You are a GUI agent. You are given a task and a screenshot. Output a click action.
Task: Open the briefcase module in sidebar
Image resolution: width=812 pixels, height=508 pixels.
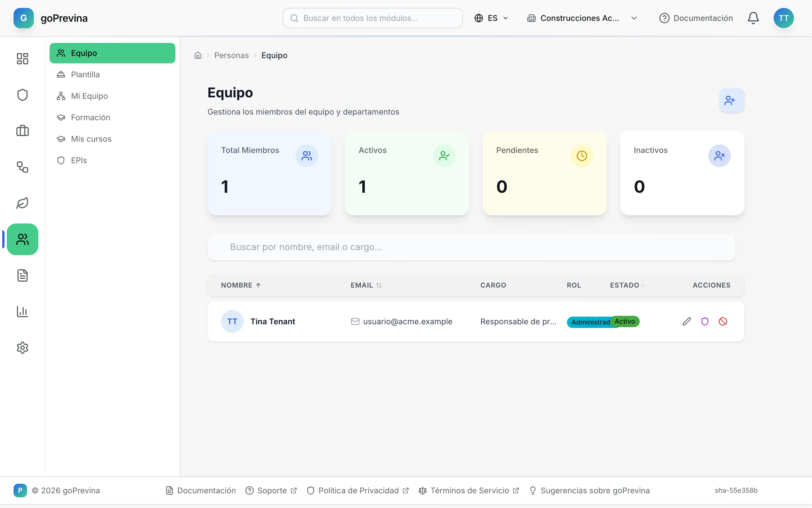(x=23, y=131)
